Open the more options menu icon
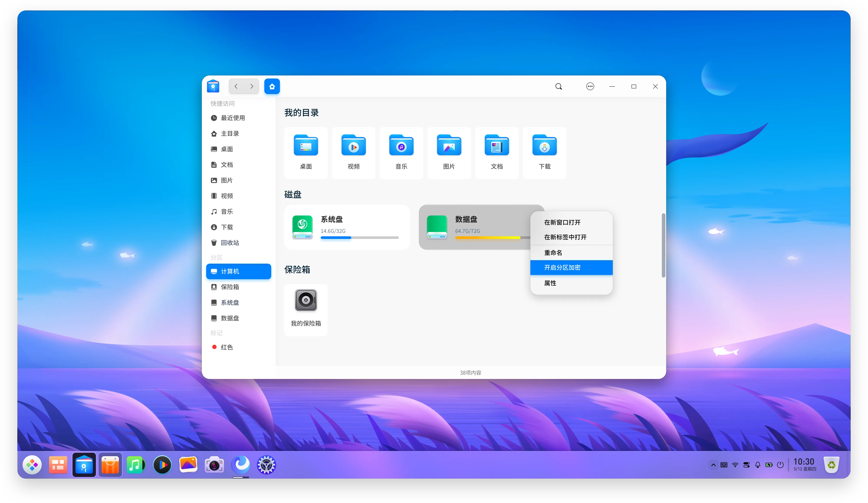 pos(590,86)
